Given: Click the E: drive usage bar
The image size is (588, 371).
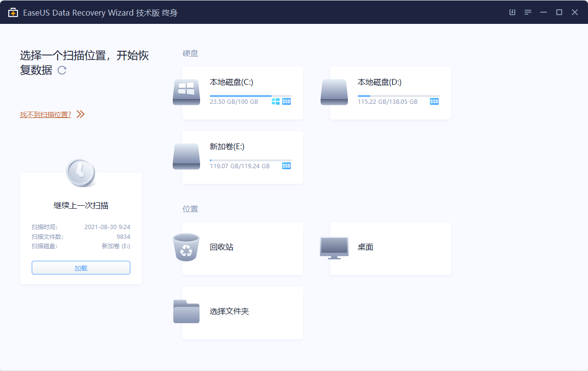Looking at the screenshot, I should click(250, 160).
